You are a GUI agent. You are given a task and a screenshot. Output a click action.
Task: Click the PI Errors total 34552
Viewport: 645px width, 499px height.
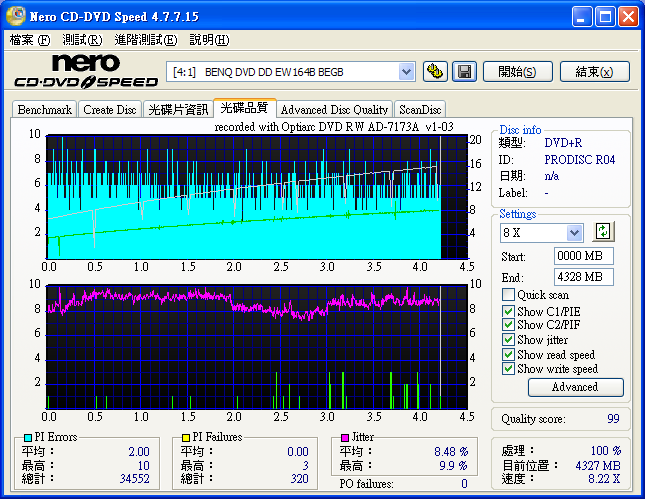[x=135, y=479]
